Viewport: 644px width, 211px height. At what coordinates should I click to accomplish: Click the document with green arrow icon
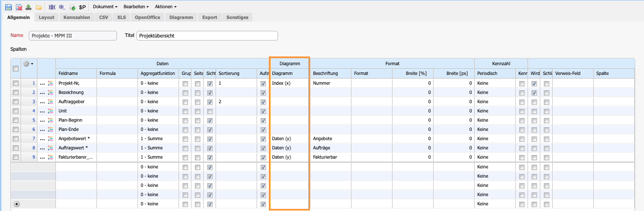(x=72, y=7)
